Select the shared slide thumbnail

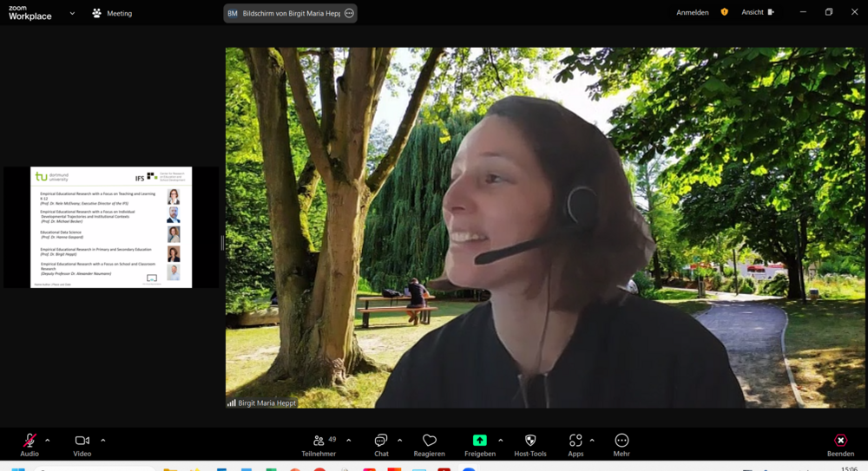(111, 227)
